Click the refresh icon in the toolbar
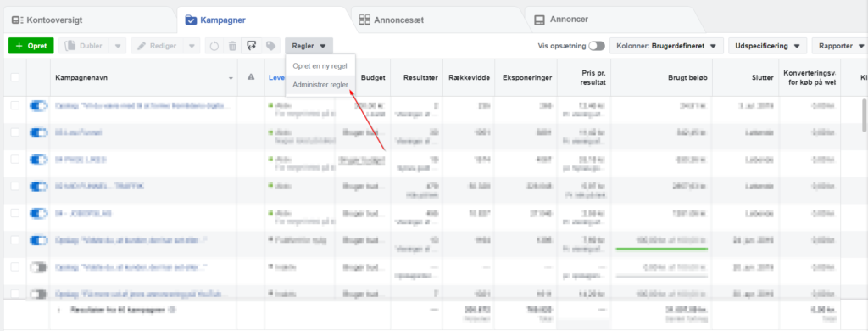868x331 pixels. [214, 46]
